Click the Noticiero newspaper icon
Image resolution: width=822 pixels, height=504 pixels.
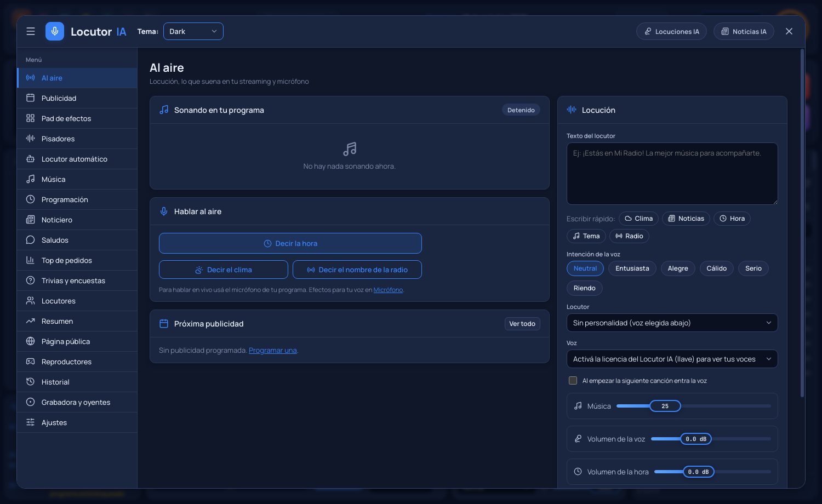pyautogui.click(x=31, y=220)
